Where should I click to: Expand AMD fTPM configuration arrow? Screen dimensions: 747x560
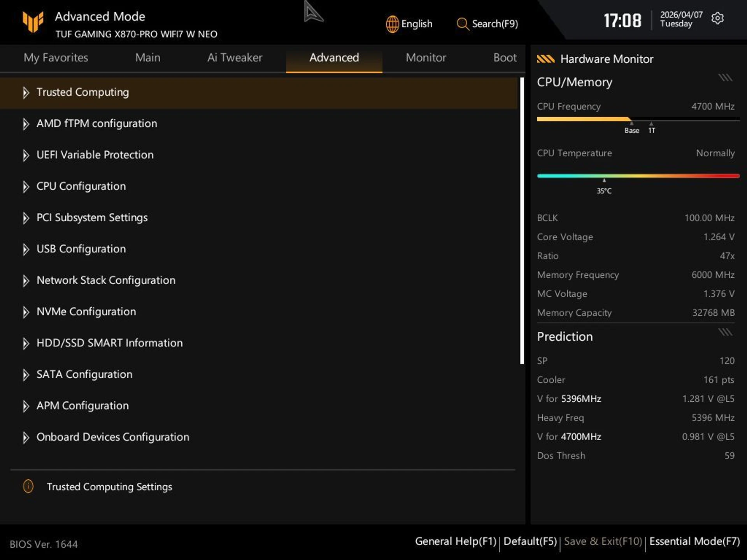[x=26, y=124]
